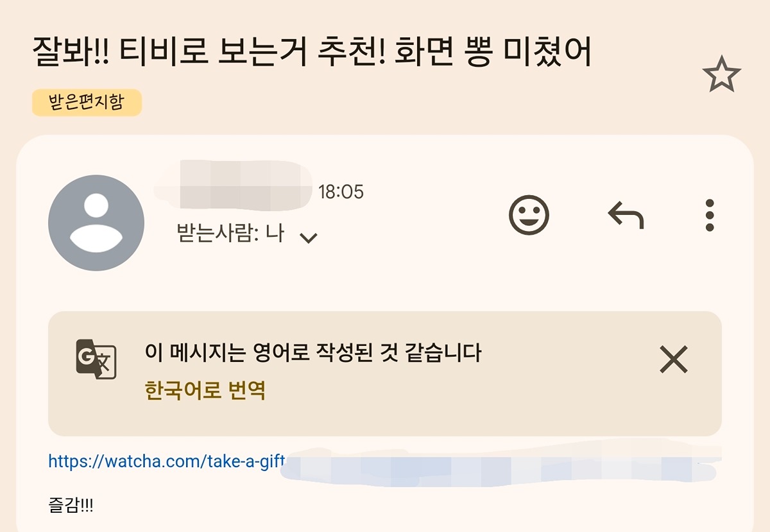Star this email
The width and height of the screenshot is (770, 532).
(721, 74)
